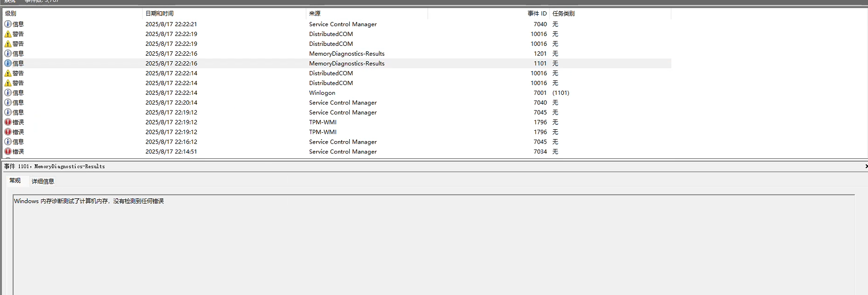Click the info icon of MemoryDiagnostics-Results event 1201
The image size is (868, 295).
tap(8, 53)
